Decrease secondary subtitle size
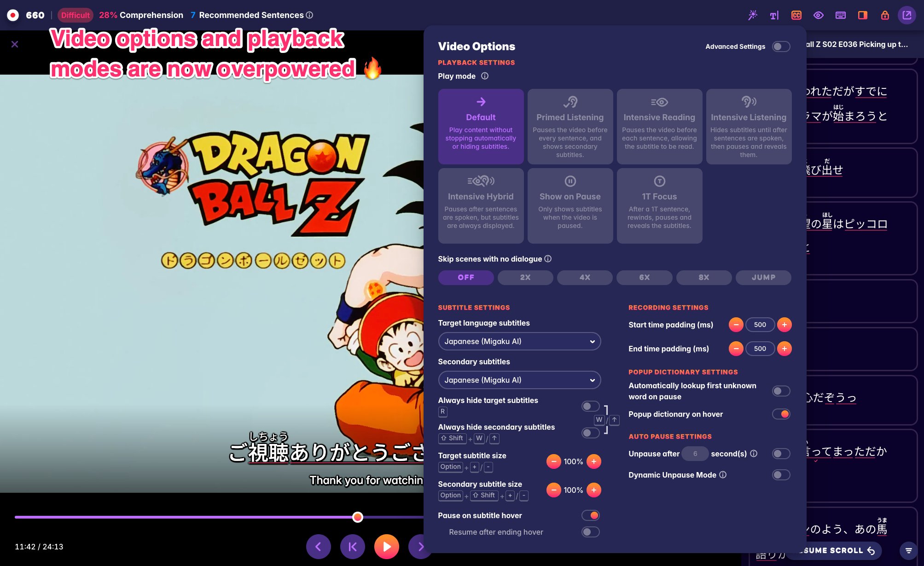The height and width of the screenshot is (566, 924). point(554,490)
